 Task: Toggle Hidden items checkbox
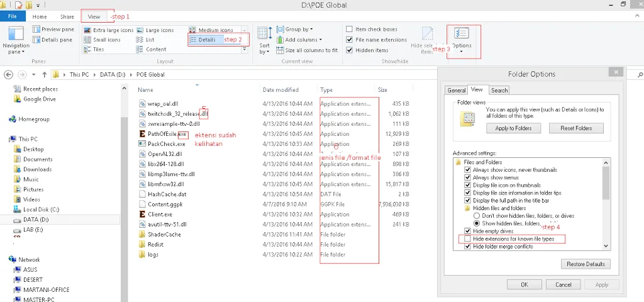[x=349, y=50]
